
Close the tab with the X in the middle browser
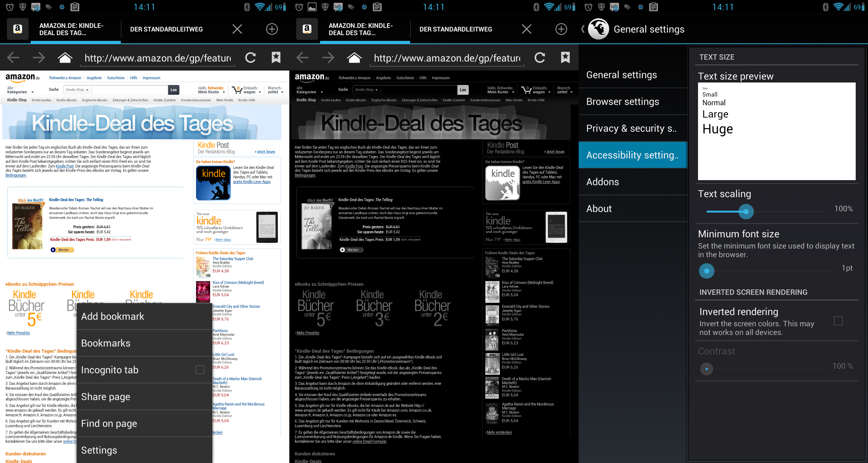pos(527,29)
